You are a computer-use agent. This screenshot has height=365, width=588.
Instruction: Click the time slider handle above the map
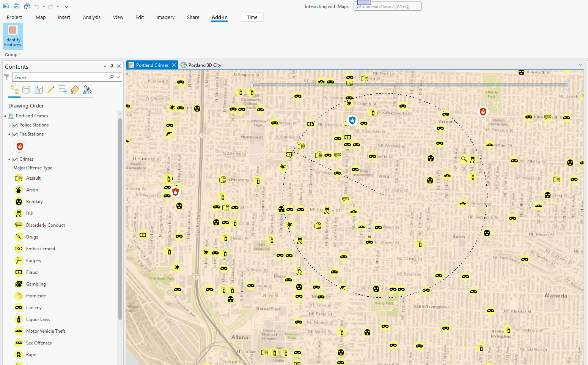click(252, 85)
